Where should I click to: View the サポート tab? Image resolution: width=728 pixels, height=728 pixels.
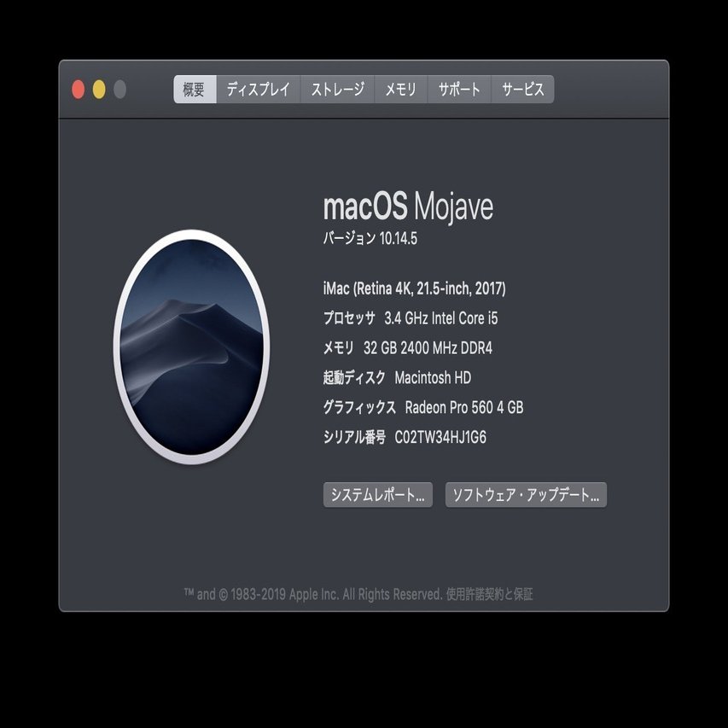[x=457, y=88]
